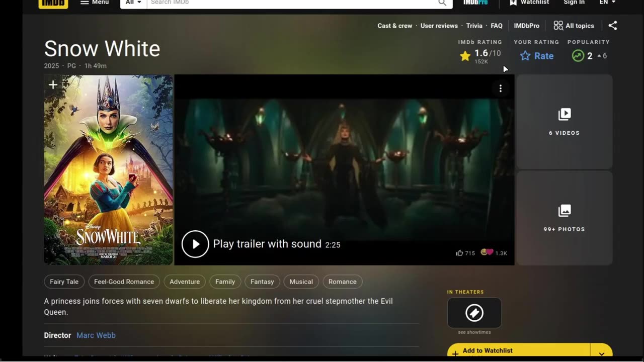Click the IN THEATERS label

465,292
